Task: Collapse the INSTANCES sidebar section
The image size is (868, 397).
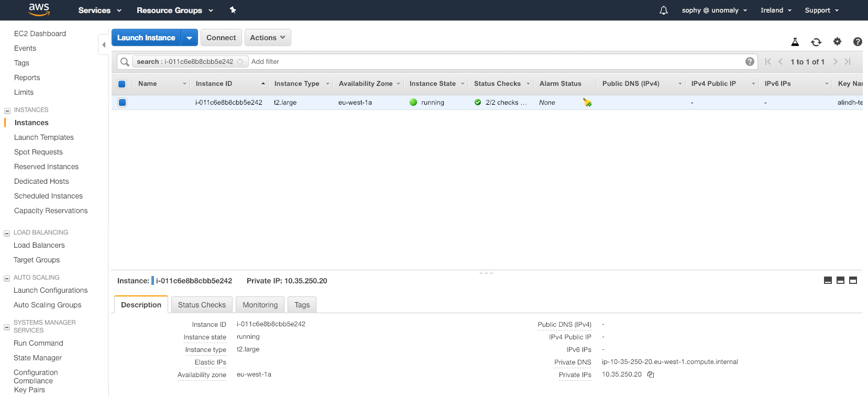Action: point(7,111)
